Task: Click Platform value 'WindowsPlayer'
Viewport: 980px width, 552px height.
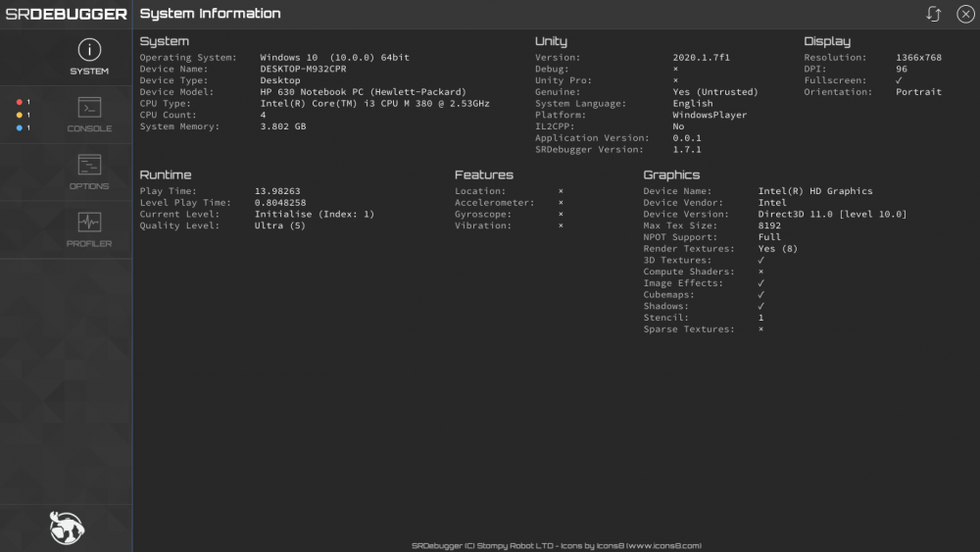Action: point(710,115)
